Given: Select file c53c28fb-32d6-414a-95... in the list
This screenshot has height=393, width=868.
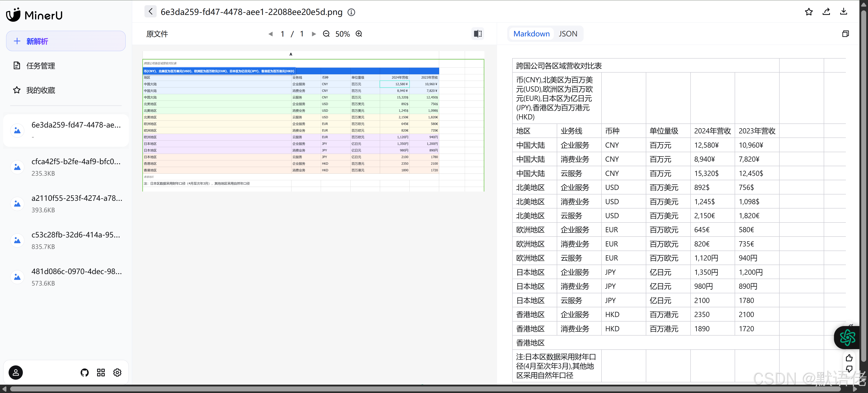Looking at the screenshot, I should [x=66, y=240].
